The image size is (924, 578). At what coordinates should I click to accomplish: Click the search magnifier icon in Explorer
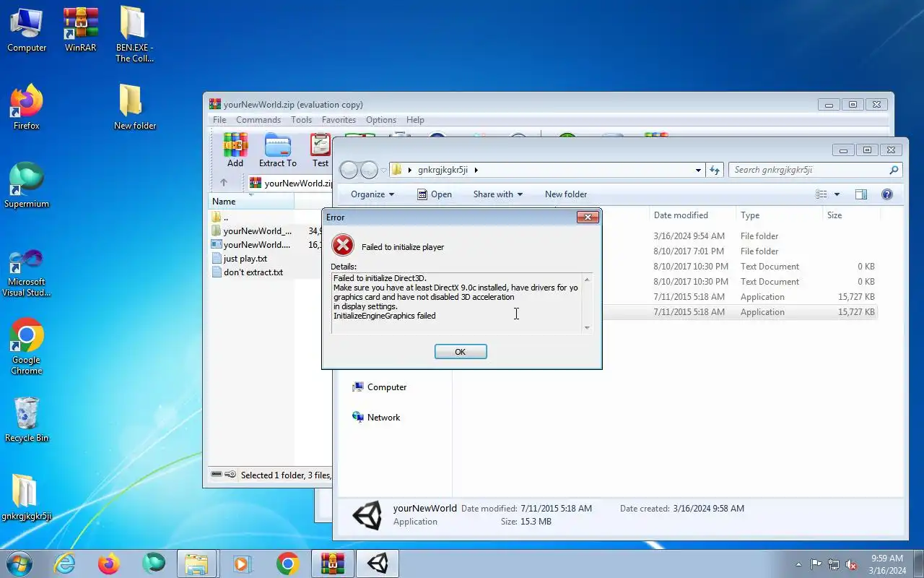pyautogui.click(x=894, y=171)
